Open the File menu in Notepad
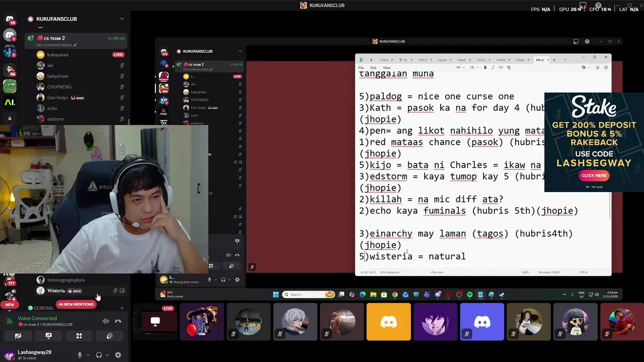The image size is (644, 362). click(361, 67)
